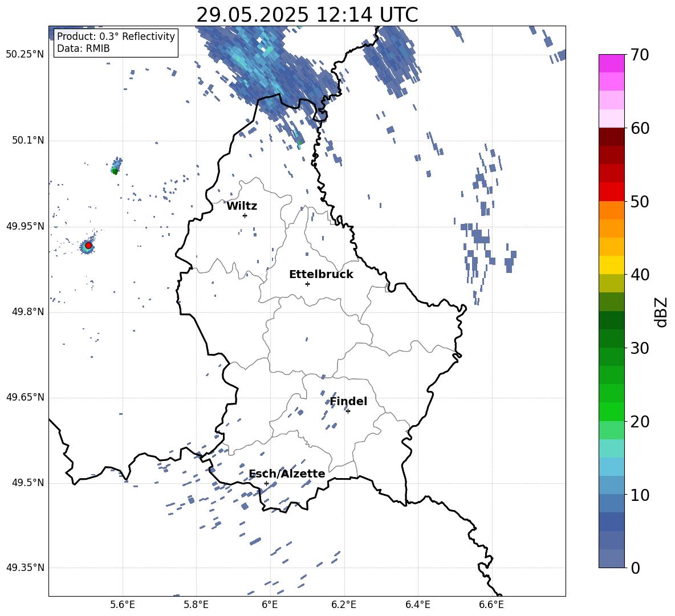Click the light blue colorbar segment above 10
Viewport: 675px width, 616px height.
[x=612, y=485]
